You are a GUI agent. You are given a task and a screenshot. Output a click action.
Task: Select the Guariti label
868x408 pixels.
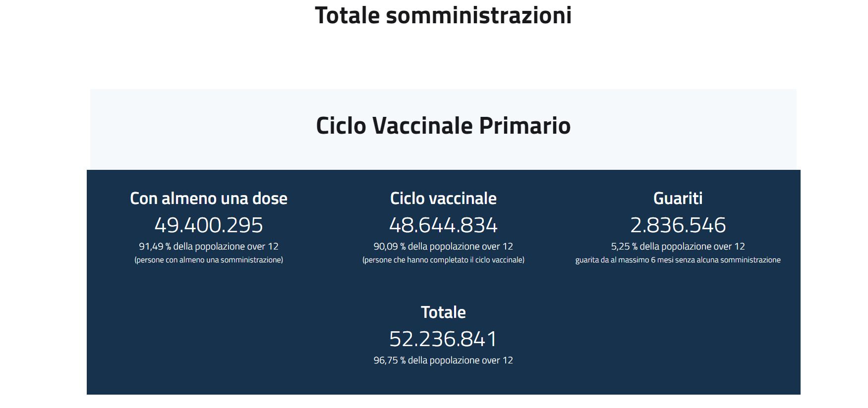coord(678,198)
